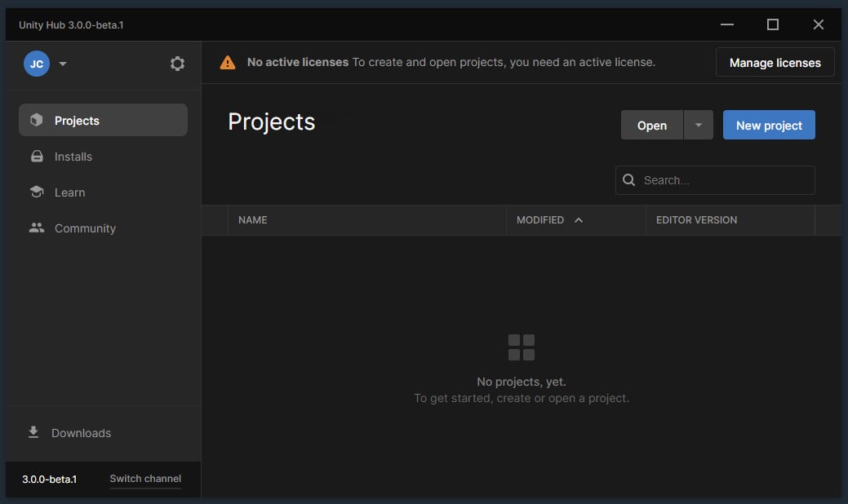Click the Manage licenses button
The image size is (848, 504).
pyautogui.click(x=775, y=63)
